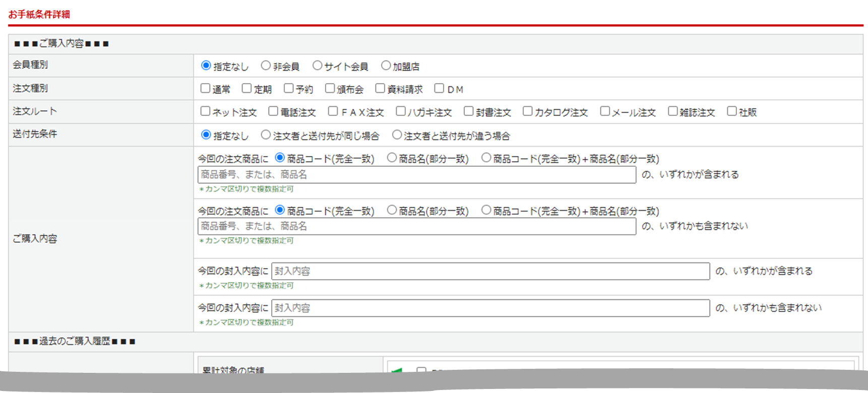Choose 商品名(部分一致) radio in the いずれかが含まれる row
The height and width of the screenshot is (393, 868).
pos(392,158)
